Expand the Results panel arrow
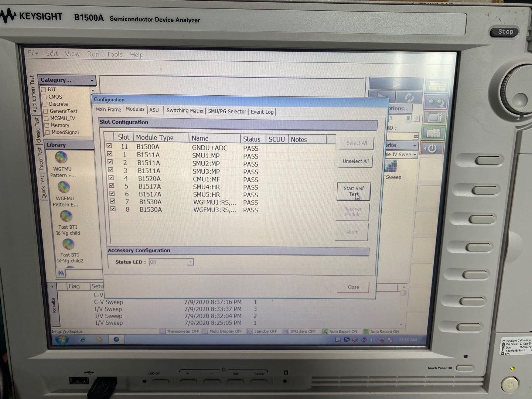The height and width of the screenshot is (399, 532). click(52, 286)
